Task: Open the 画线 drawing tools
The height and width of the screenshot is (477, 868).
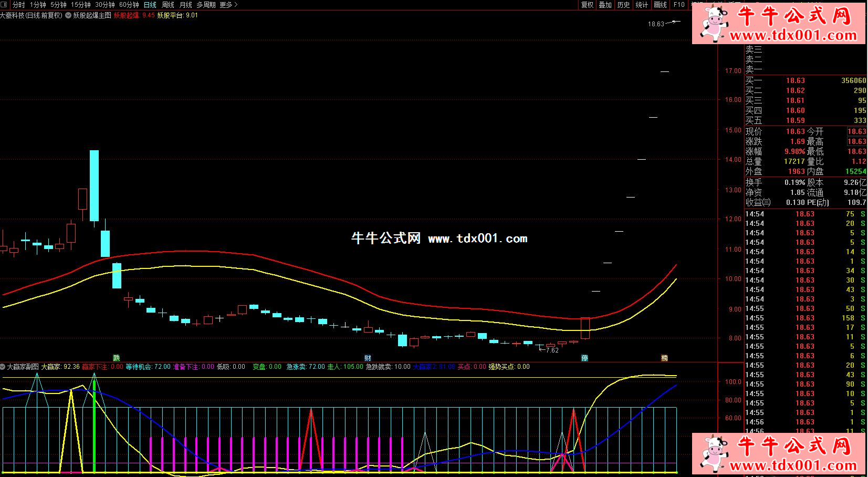Action: (x=660, y=5)
